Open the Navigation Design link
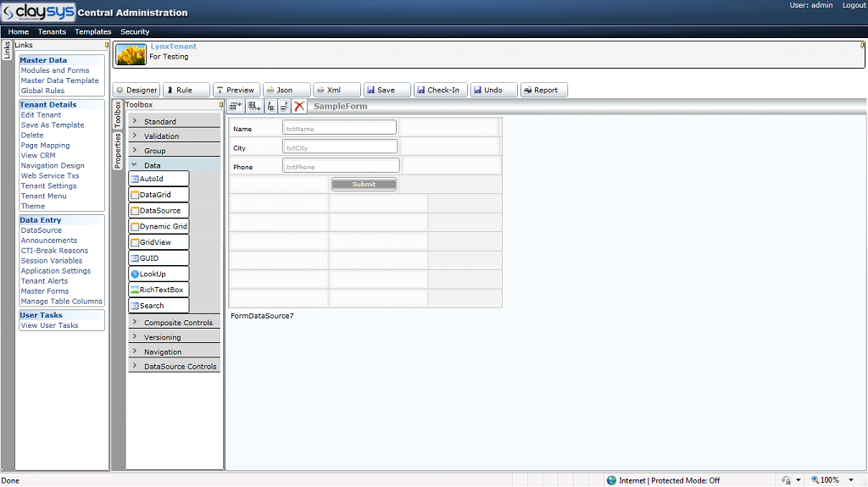Viewport: 868px width, 487px height. pyautogui.click(x=53, y=166)
